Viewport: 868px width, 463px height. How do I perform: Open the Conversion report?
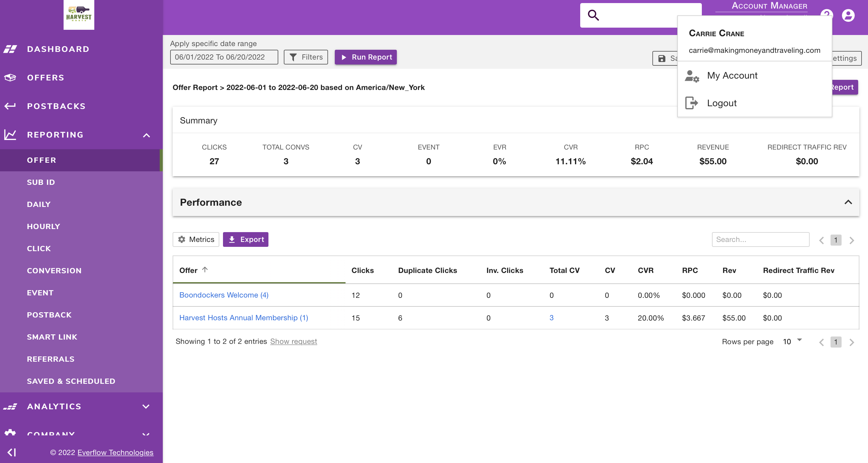[x=81, y=271]
